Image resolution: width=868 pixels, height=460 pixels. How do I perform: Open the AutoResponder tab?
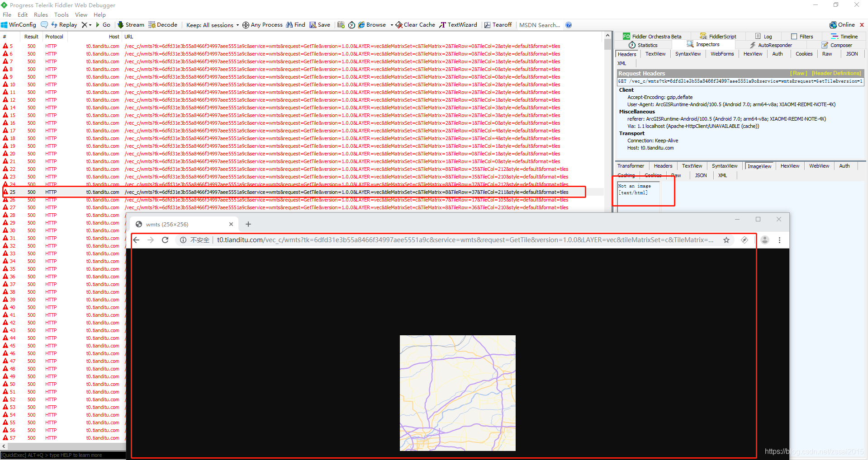(x=770, y=45)
